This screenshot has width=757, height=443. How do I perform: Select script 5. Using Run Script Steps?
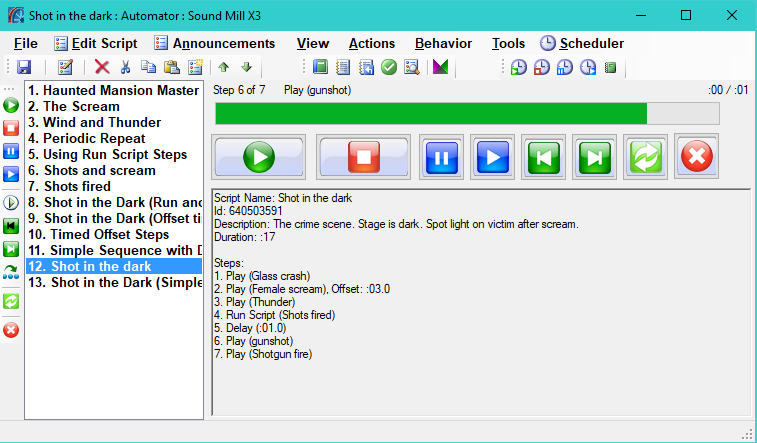click(114, 154)
